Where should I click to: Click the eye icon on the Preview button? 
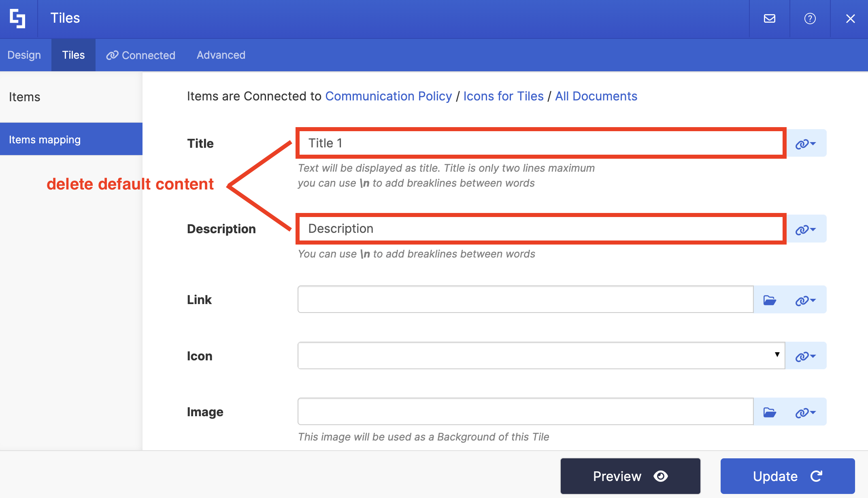point(661,476)
